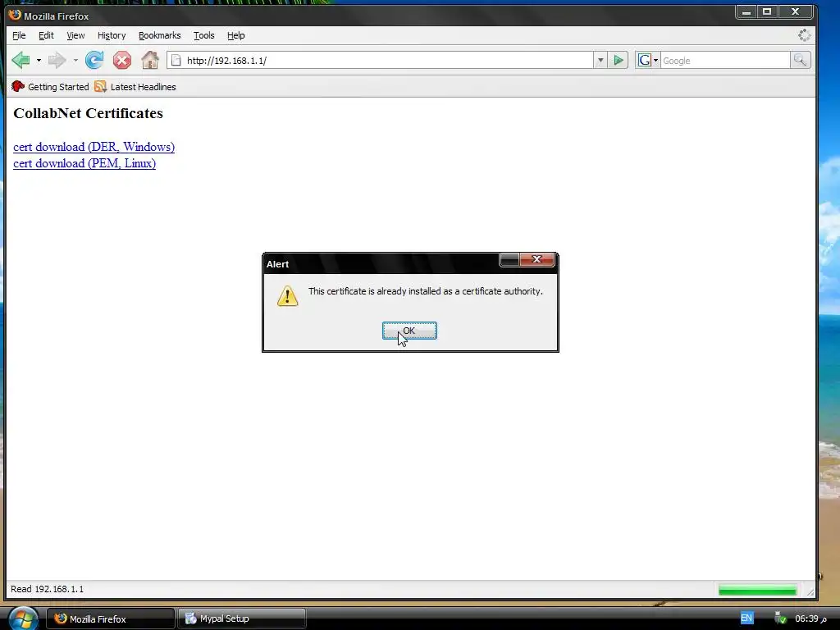The width and height of the screenshot is (840, 630).
Task: Click the cert download (DER, Windows) link
Action: tap(94, 147)
